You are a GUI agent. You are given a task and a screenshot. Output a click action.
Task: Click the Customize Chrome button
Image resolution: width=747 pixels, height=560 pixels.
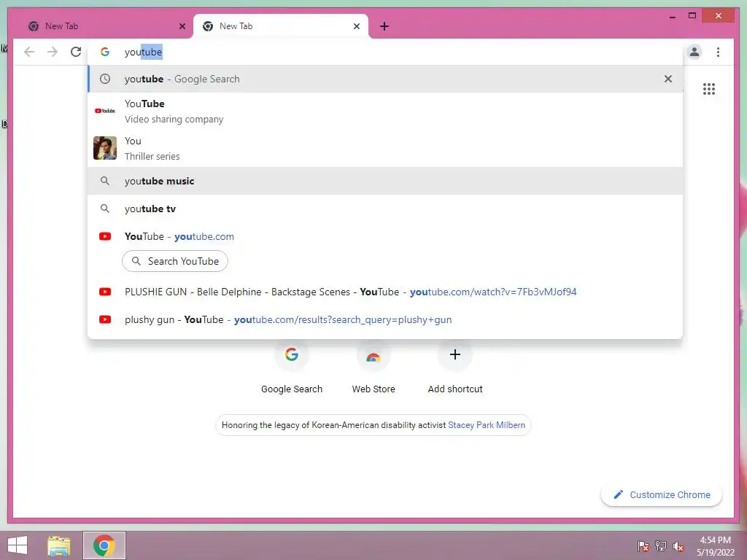click(x=662, y=495)
